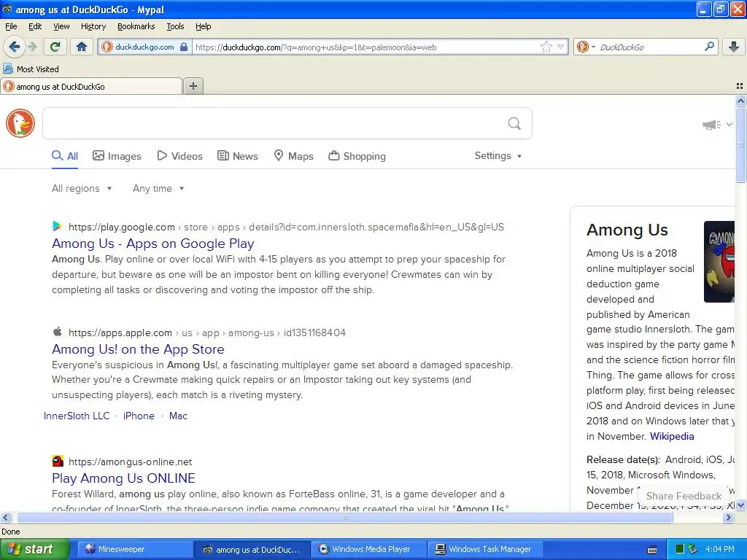Click the forward arrow navigation button
This screenshot has height=560, width=747.
[x=33, y=47]
